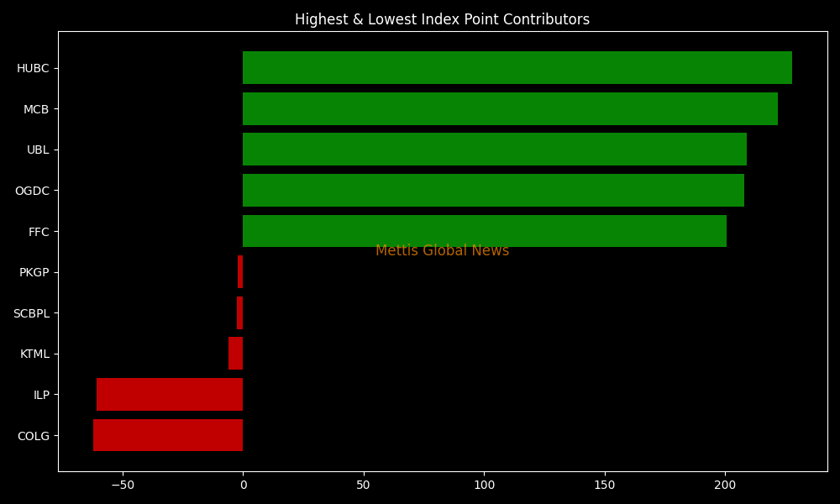The image size is (840, 504).
Task: Click the −50 x-axis tick label
Action: tap(123, 485)
